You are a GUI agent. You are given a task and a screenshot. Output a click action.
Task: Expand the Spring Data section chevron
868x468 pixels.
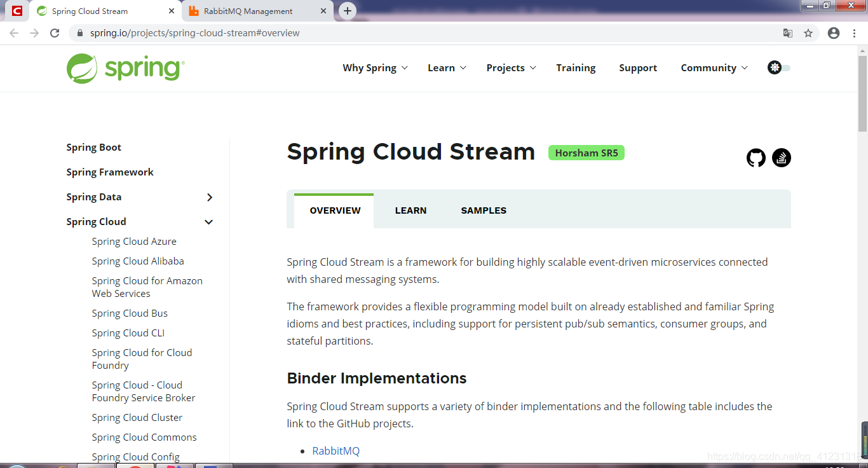coord(210,197)
